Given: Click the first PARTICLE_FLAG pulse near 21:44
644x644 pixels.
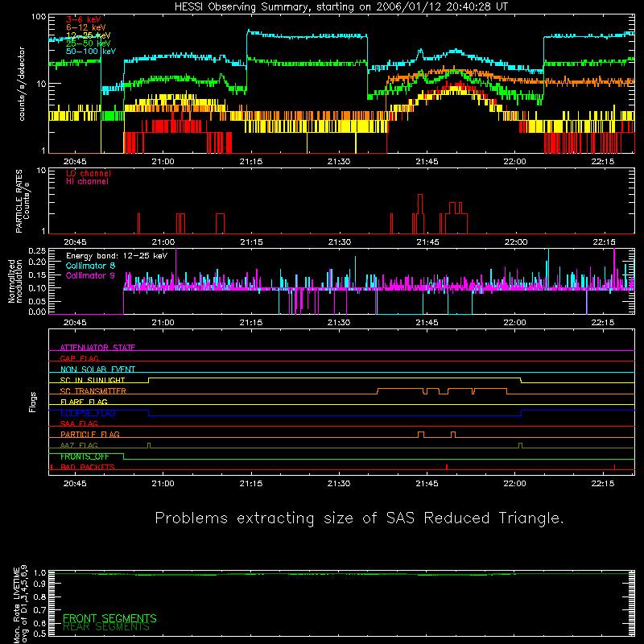Looking at the screenshot, I should (x=420, y=435).
